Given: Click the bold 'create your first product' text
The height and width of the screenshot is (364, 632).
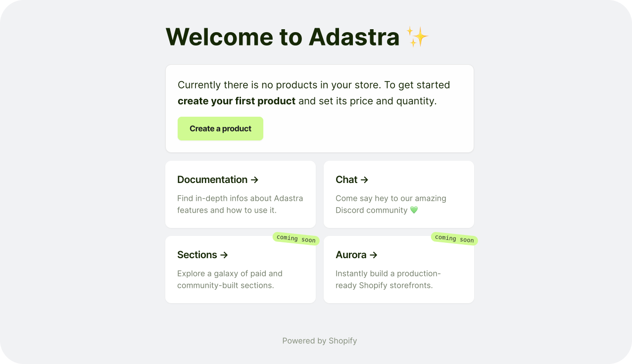Looking at the screenshot, I should (x=236, y=101).
